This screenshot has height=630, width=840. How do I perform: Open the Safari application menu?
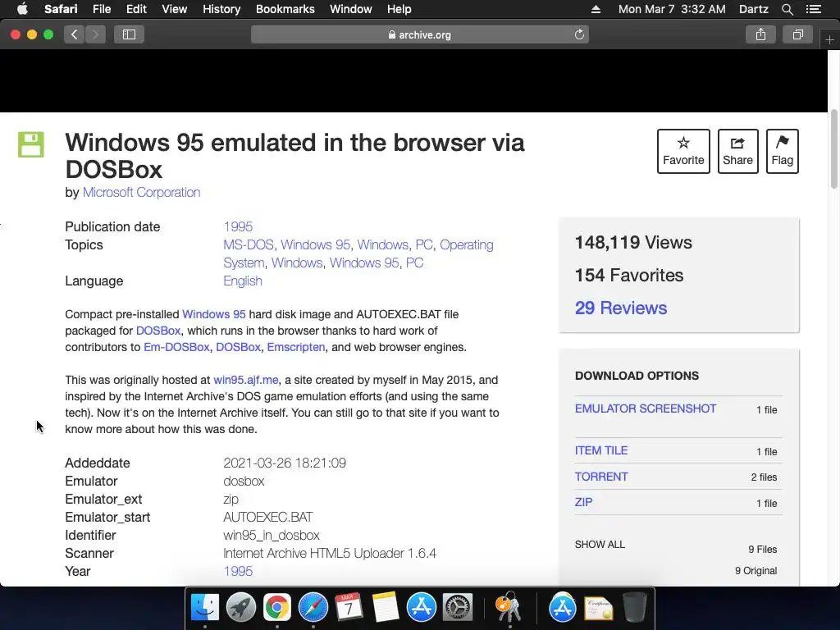point(61,9)
